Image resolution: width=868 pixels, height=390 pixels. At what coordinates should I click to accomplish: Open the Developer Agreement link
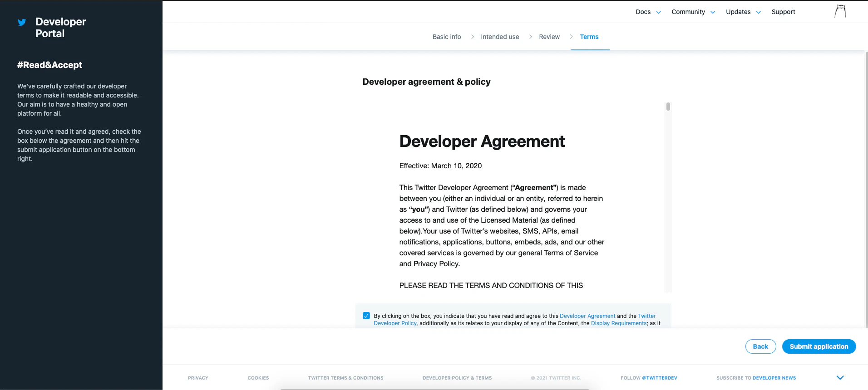coord(587,316)
